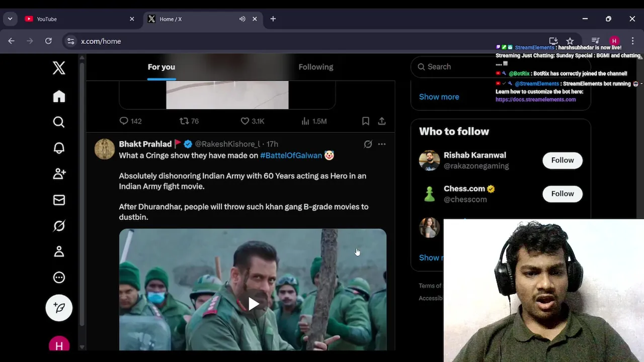This screenshot has height=362, width=644.
Task: Open the tab search dropdown
Action: tap(10, 19)
